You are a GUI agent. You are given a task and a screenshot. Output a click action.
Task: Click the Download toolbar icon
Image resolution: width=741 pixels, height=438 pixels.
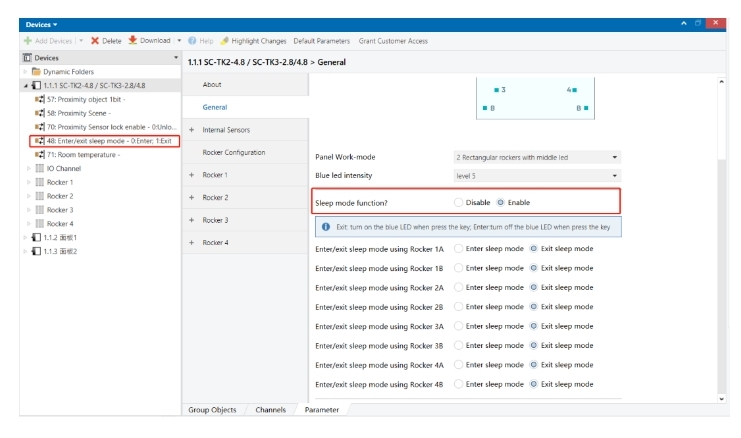pyautogui.click(x=131, y=41)
